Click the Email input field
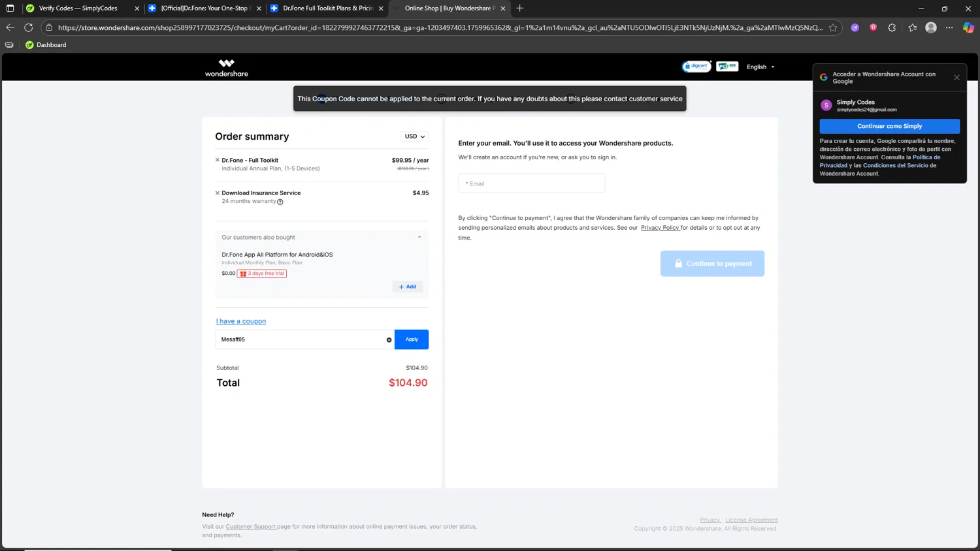The width and height of the screenshot is (980, 551). [x=532, y=183]
